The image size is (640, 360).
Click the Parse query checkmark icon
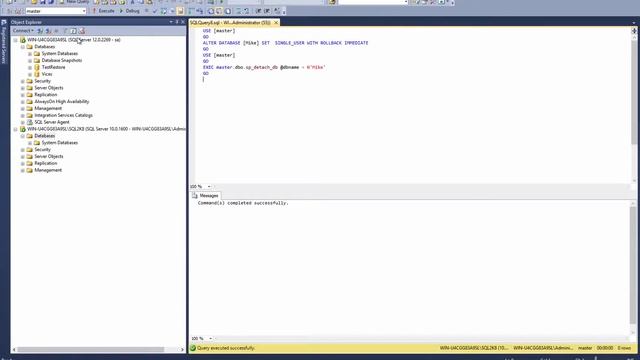coord(155,11)
